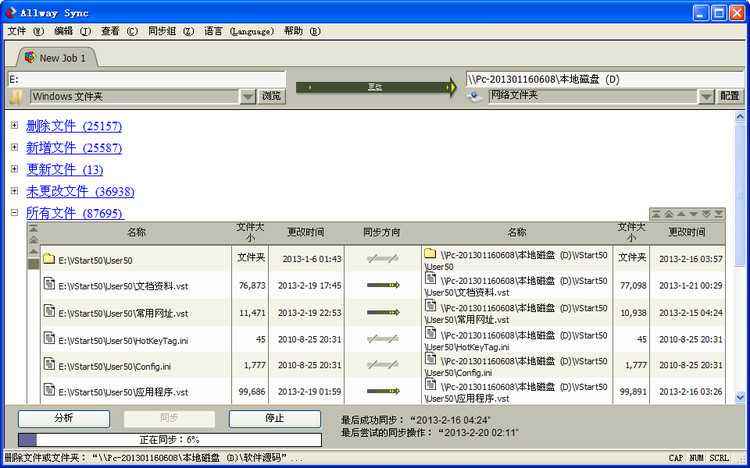Click unchanged sync symbol for Config.ini row

[x=383, y=365]
